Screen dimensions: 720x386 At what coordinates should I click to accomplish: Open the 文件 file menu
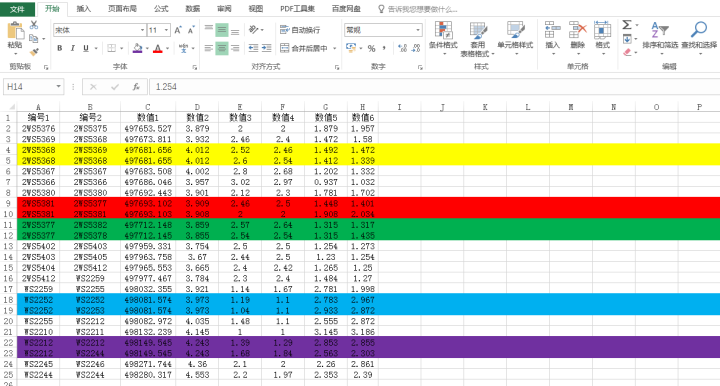(17, 9)
